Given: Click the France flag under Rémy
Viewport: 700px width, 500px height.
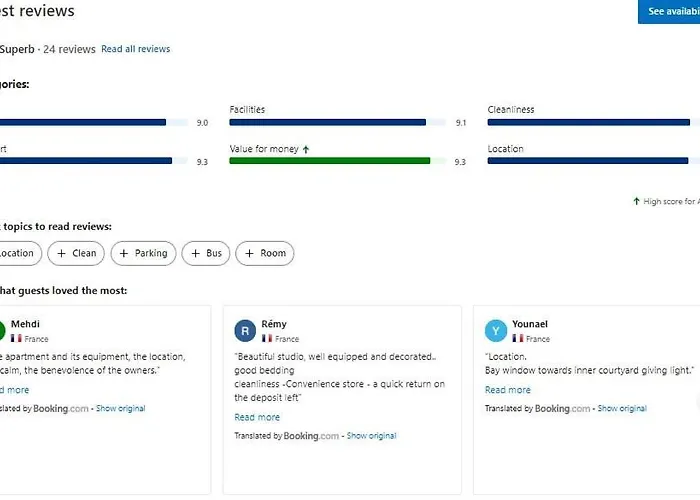Looking at the screenshot, I should [x=267, y=339].
